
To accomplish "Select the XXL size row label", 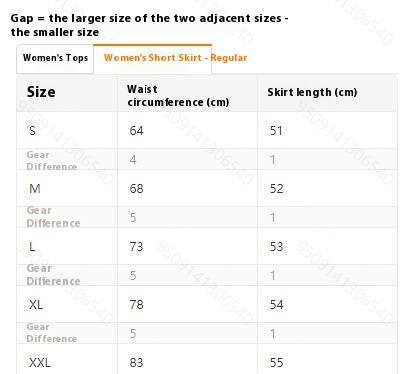I will (x=40, y=363).
